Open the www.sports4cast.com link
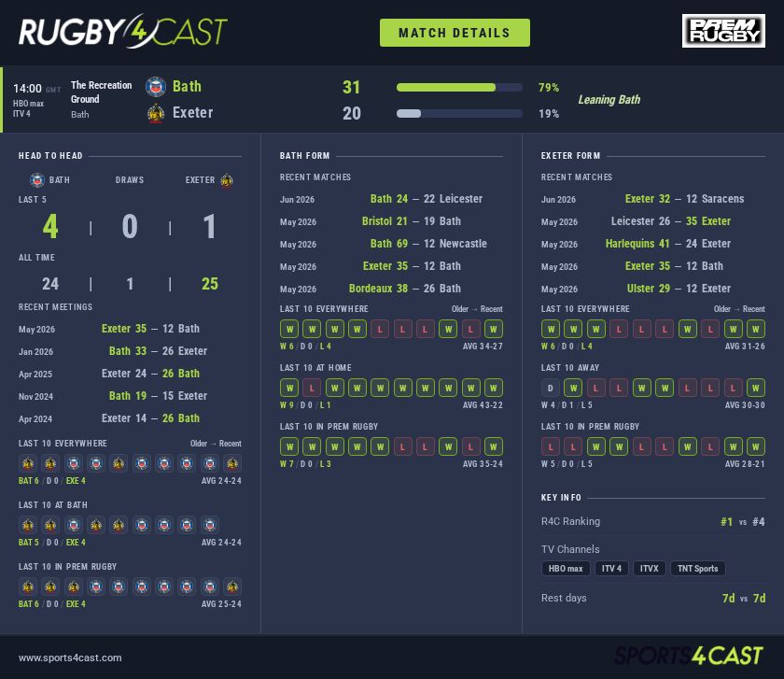This screenshot has width=784, height=679. (x=70, y=658)
